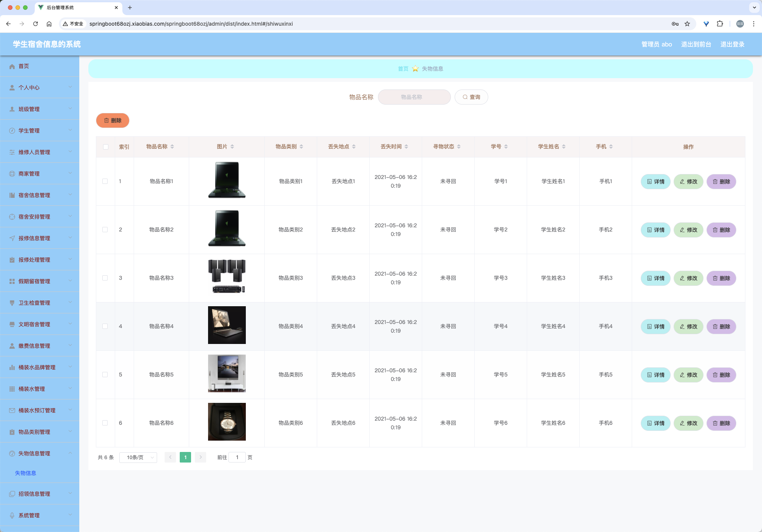Click the clipboard icon beside 报修处理管理

[x=12, y=260]
